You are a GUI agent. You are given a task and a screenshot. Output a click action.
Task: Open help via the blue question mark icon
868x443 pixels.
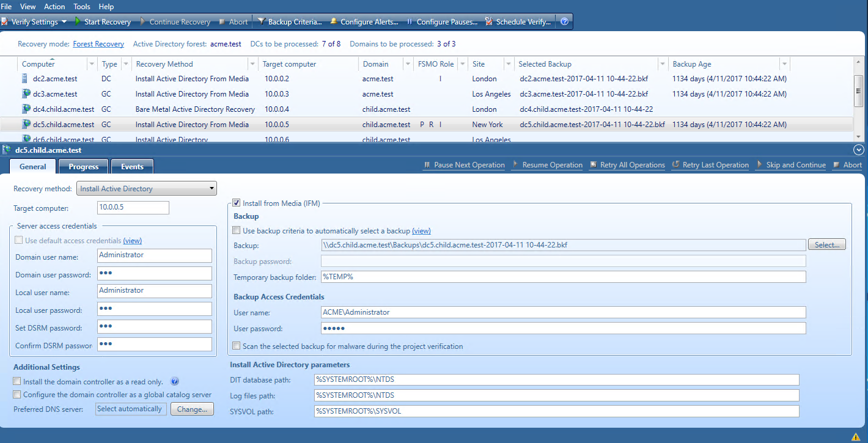[564, 21]
